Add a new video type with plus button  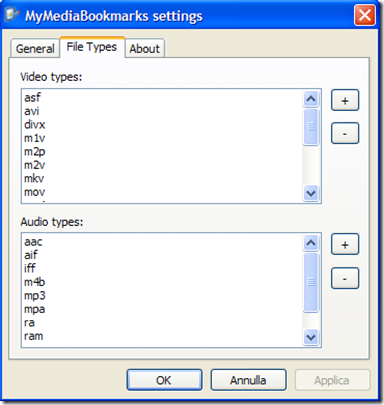point(345,100)
